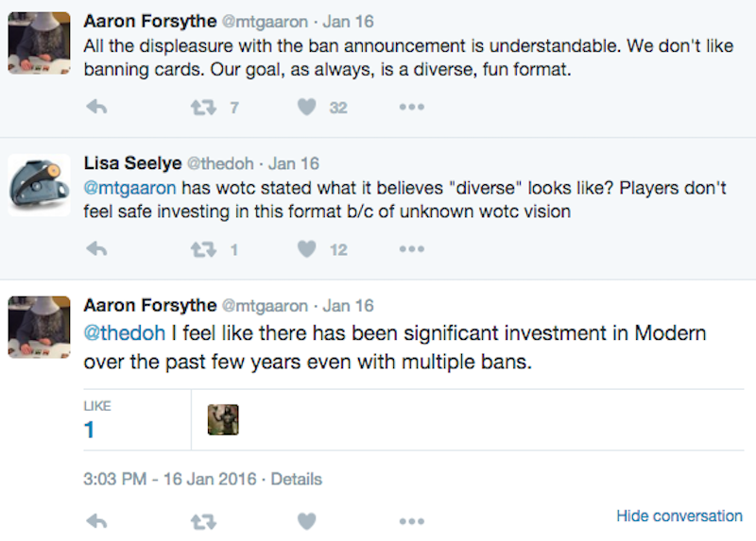Like the tweet with 32 likes
The width and height of the screenshot is (756, 541).
(x=306, y=107)
